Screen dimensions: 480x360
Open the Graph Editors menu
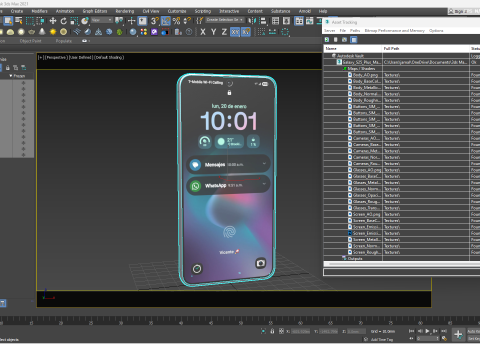pyautogui.click(x=95, y=11)
